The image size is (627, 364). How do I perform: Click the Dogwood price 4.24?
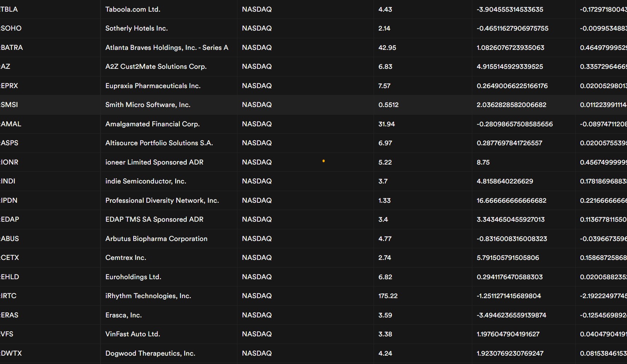[385, 353]
